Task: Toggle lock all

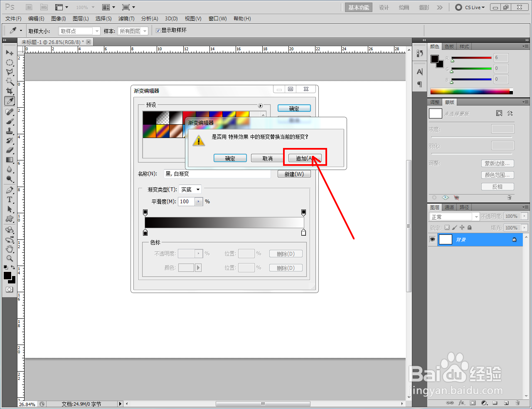Action: coord(469,227)
